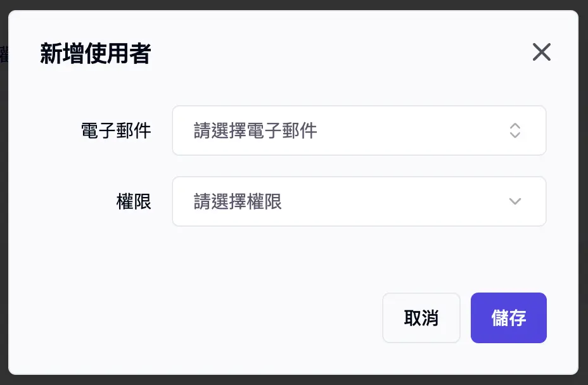Viewport: 588px width, 385px height.
Task: Tap the close cross at dialog top right
Action: pos(542,53)
